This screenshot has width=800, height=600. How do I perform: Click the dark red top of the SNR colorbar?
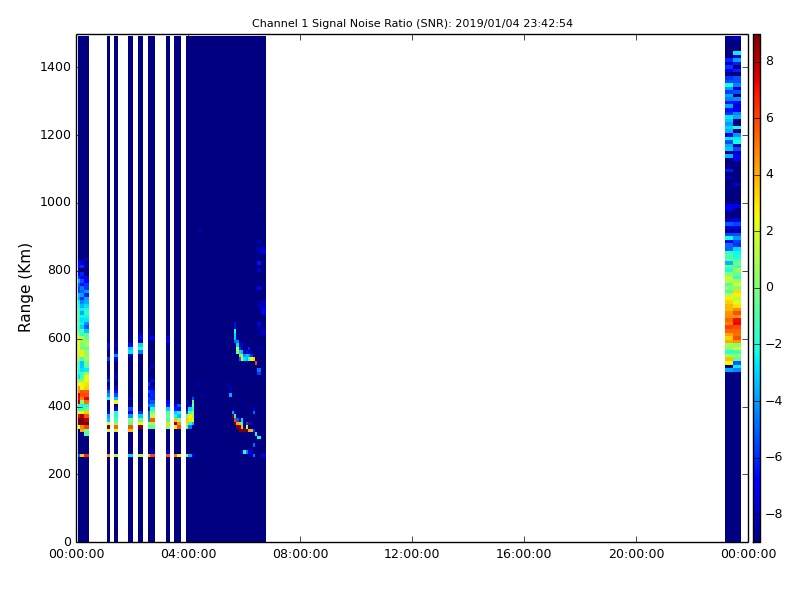(757, 41)
